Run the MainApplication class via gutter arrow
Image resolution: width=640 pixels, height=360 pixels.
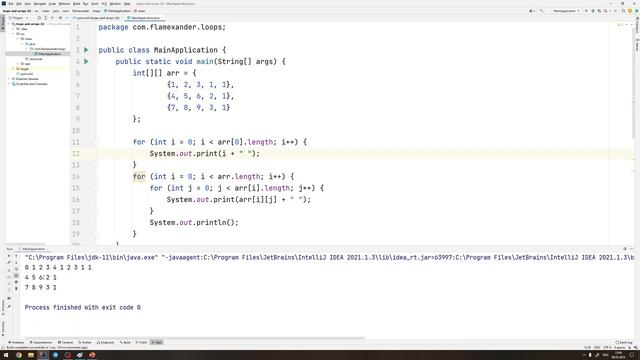point(86,50)
